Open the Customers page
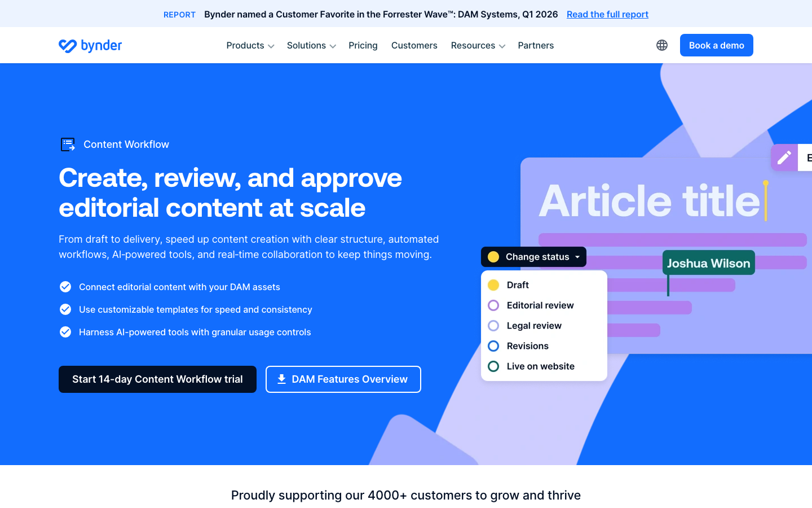The height and width of the screenshot is (508, 812). tap(414, 45)
